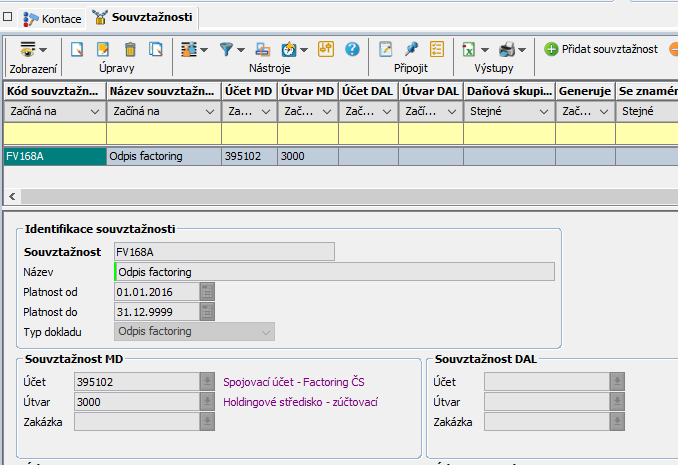Click the new record page icon
Screen dimensions: 678x465
(77, 49)
